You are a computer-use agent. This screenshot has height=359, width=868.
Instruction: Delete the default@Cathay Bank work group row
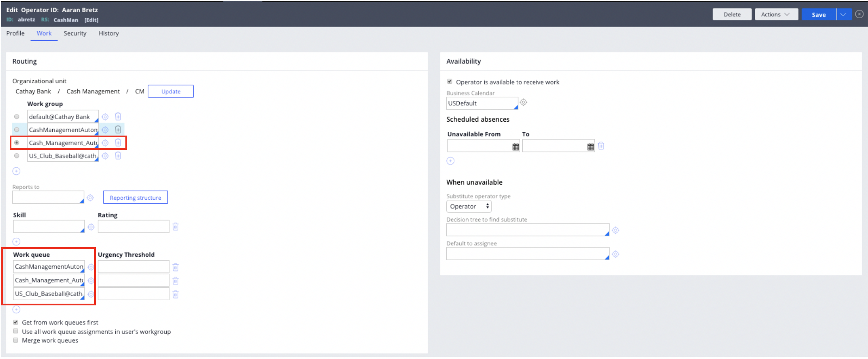[118, 117]
